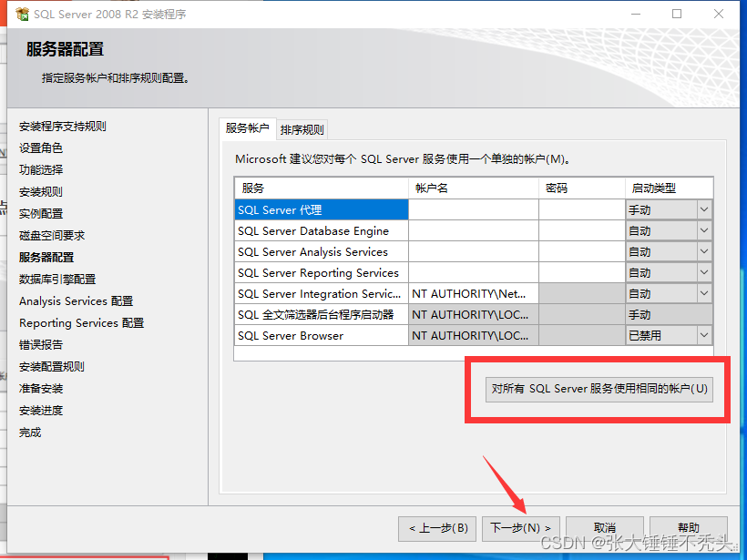The height and width of the screenshot is (560, 747).
Task: Click 安装程序支持规则 step in sidebar
Action: pos(63,127)
